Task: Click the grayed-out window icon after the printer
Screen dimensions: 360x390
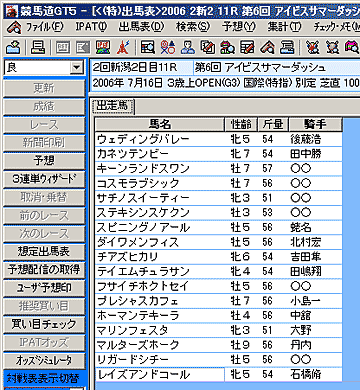Action: pyautogui.click(x=63, y=47)
